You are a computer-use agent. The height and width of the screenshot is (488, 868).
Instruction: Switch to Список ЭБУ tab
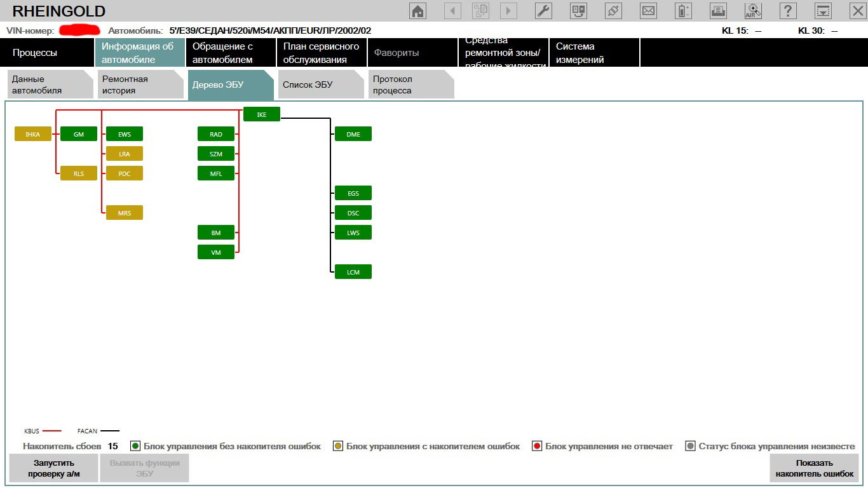coord(321,85)
